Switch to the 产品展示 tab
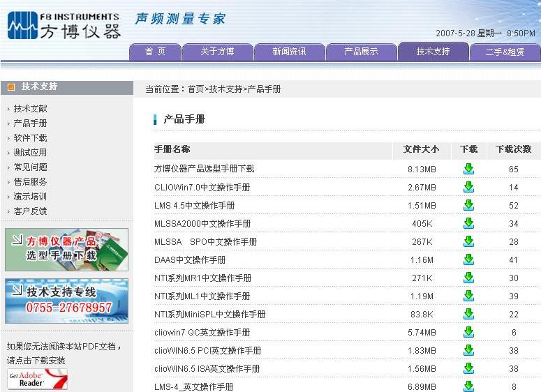The image size is (541, 392). 361,52
